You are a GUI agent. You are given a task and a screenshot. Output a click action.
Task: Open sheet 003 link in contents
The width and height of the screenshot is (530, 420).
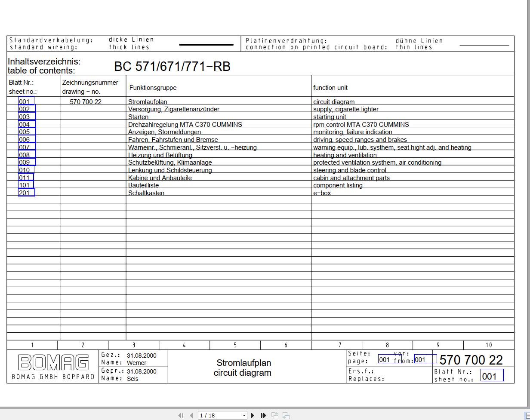tap(27, 116)
